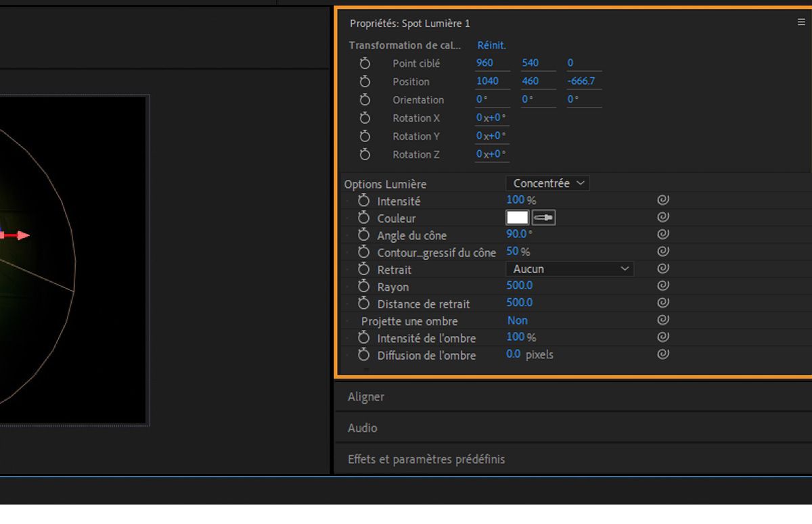Toggle stopwatch for Distance de retrait

click(364, 304)
